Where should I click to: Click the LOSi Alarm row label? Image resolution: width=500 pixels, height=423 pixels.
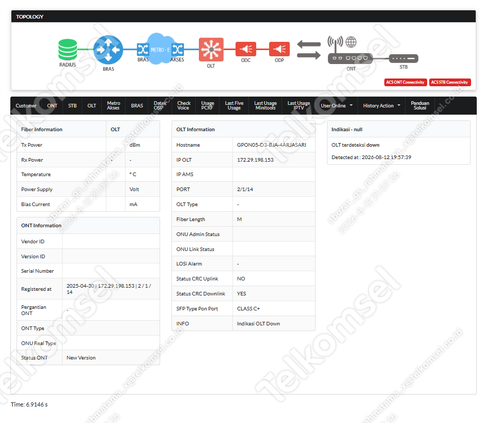[x=189, y=264]
